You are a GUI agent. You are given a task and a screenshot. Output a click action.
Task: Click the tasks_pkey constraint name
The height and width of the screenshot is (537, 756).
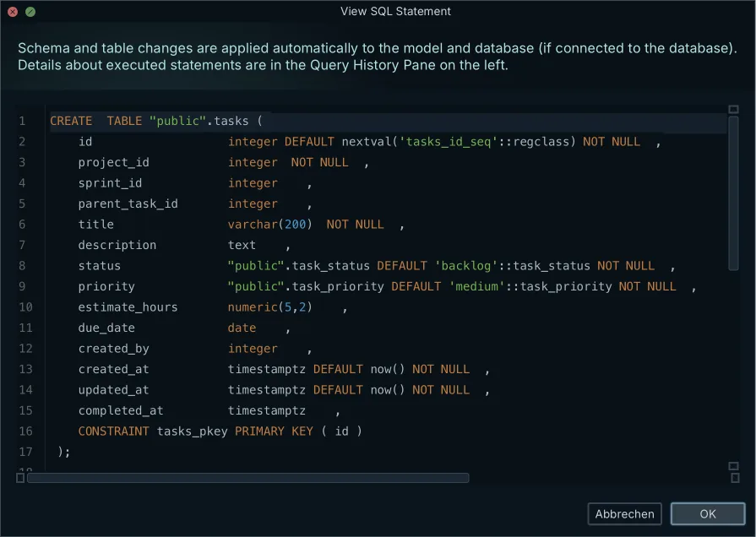click(192, 432)
